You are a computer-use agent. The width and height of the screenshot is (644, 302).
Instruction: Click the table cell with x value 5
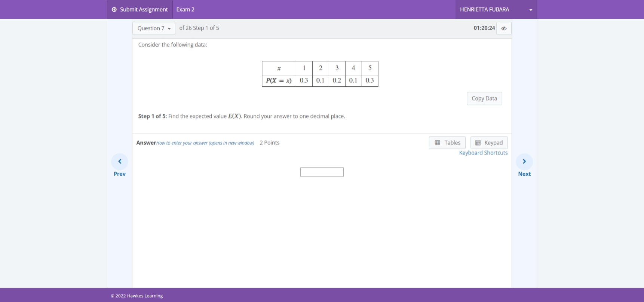tap(370, 68)
